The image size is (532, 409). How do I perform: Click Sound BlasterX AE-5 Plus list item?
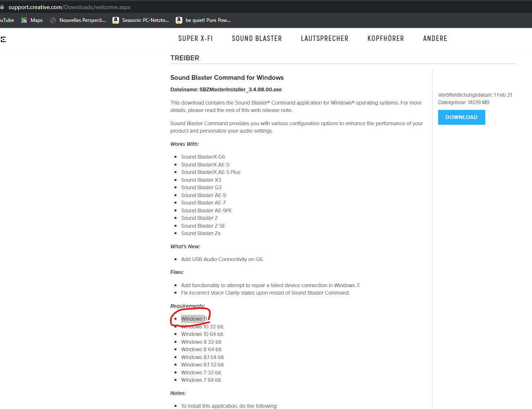pos(210,172)
